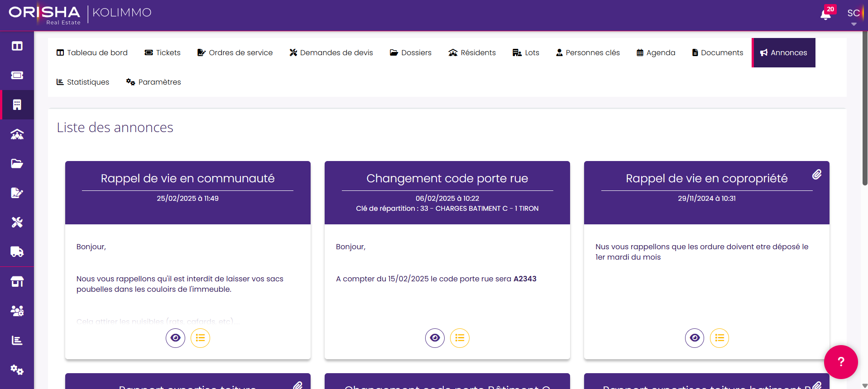868x389 pixels.
Task: Open the Statistiques tab
Action: 83,82
